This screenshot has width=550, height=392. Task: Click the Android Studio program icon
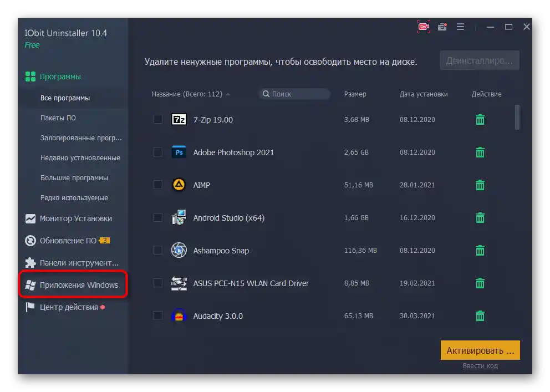(179, 218)
